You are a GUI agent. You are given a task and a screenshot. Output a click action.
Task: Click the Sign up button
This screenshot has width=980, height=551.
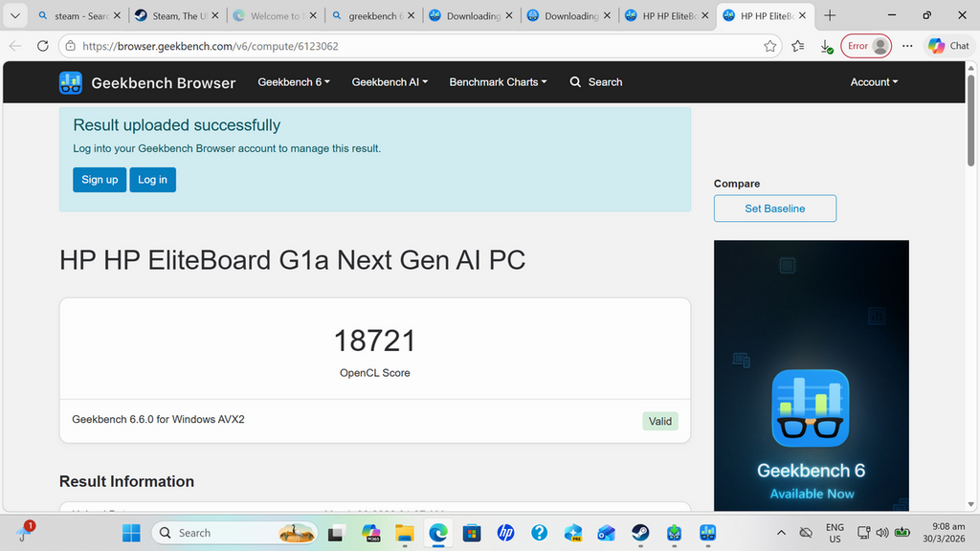100,180
